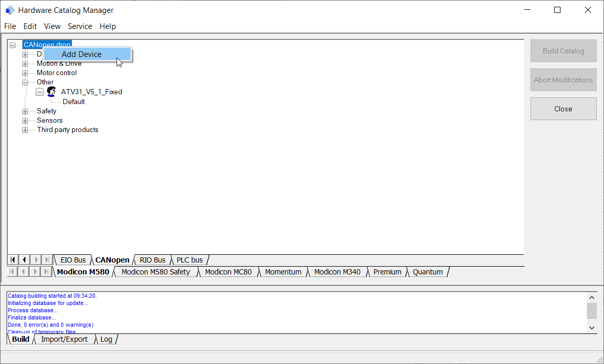Switch to the Modicon MC80 tab
604x364 pixels.
tap(228, 272)
